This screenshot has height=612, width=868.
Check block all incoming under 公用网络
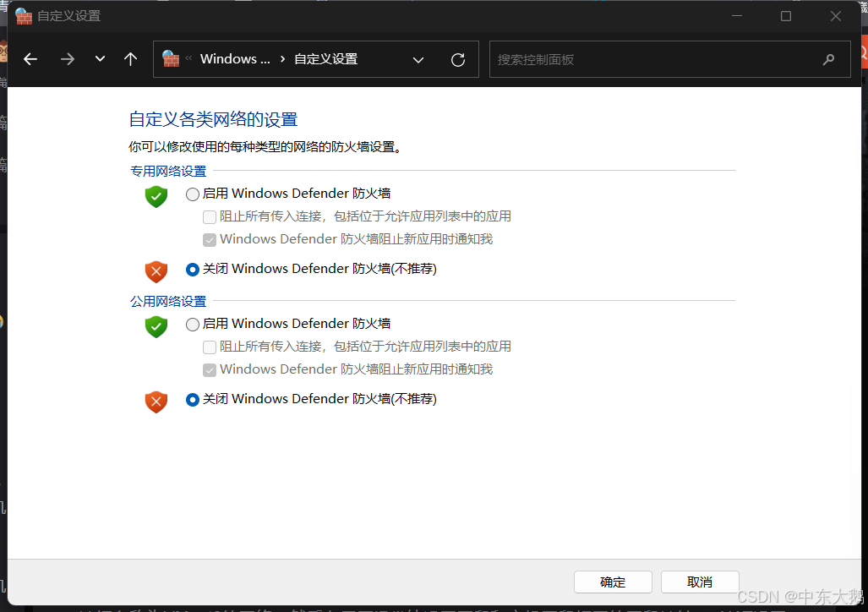tap(210, 347)
